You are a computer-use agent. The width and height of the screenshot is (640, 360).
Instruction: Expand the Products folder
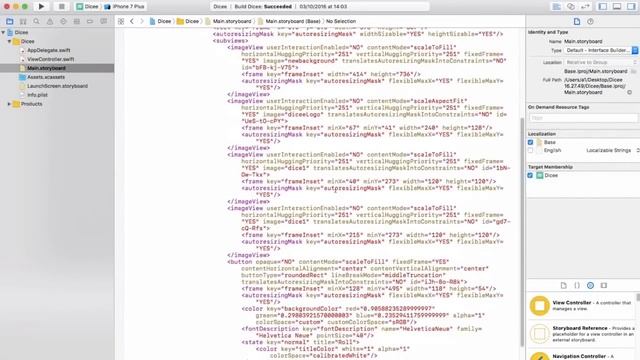coord(9,104)
